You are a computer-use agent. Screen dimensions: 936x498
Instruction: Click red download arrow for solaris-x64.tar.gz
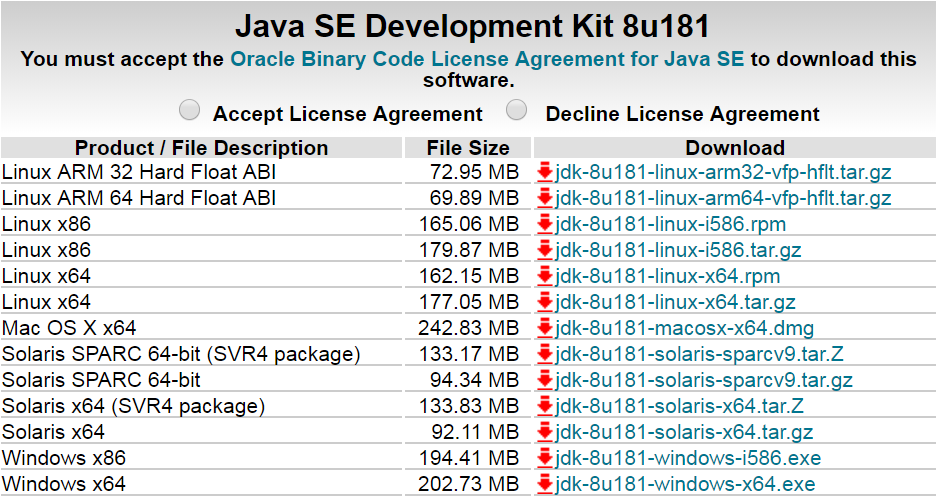tap(544, 432)
